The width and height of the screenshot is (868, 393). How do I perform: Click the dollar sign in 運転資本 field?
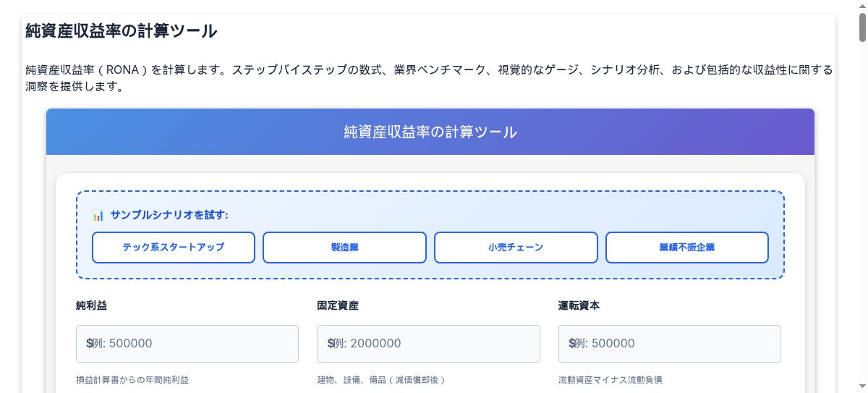(571, 344)
